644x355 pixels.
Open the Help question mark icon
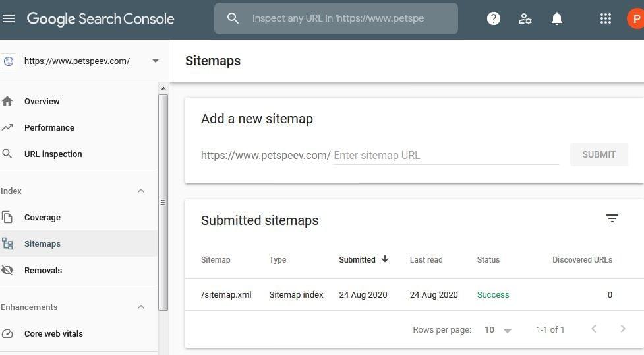[x=493, y=18]
